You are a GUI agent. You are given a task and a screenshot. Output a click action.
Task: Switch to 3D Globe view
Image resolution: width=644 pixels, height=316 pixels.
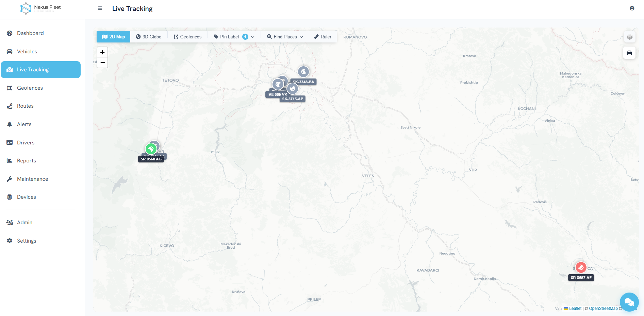(149, 37)
